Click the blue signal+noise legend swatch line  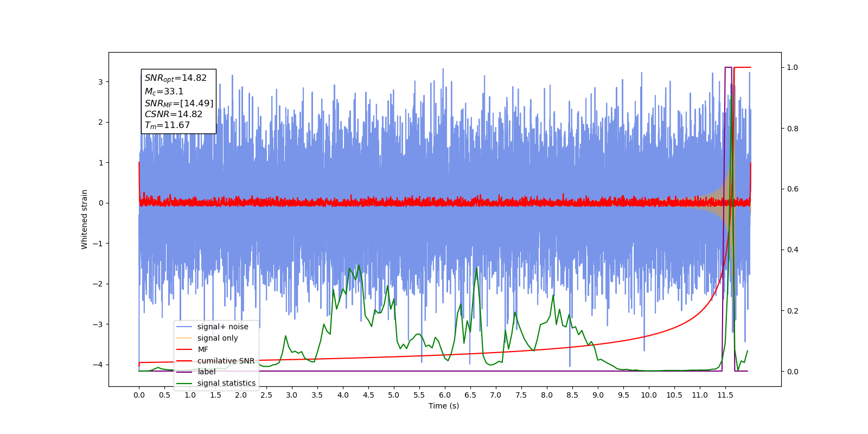coord(184,327)
